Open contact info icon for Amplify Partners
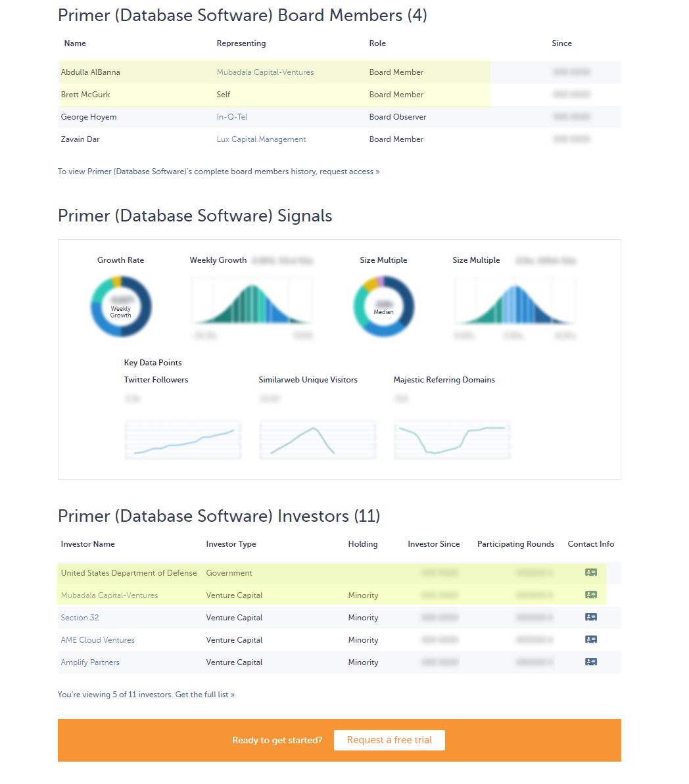Image resolution: width=689 pixels, height=784 pixels. coord(590,662)
